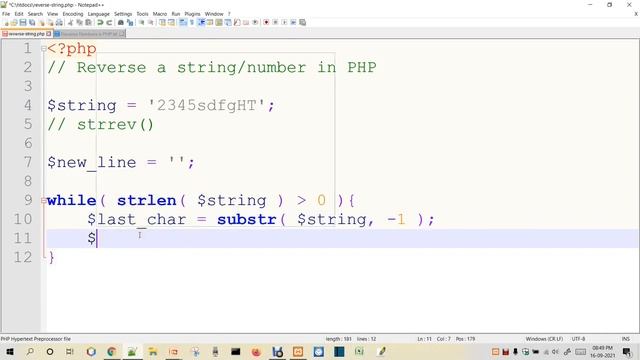
Task: Paste using the toolbar Paste icon
Action: [x=88, y=22]
